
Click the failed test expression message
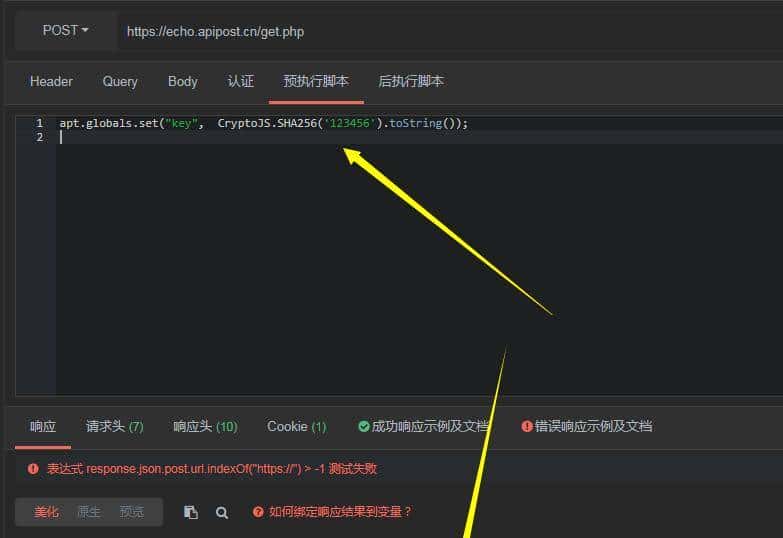click(212, 469)
